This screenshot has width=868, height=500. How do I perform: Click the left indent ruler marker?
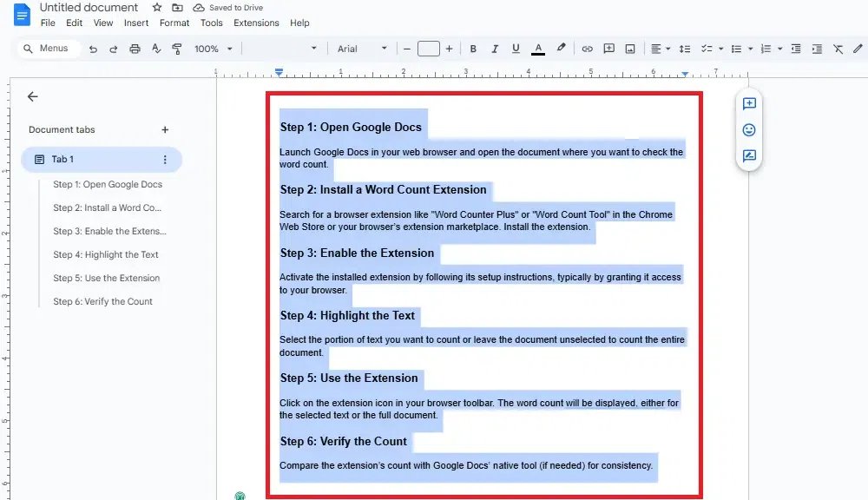[x=279, y=72]
